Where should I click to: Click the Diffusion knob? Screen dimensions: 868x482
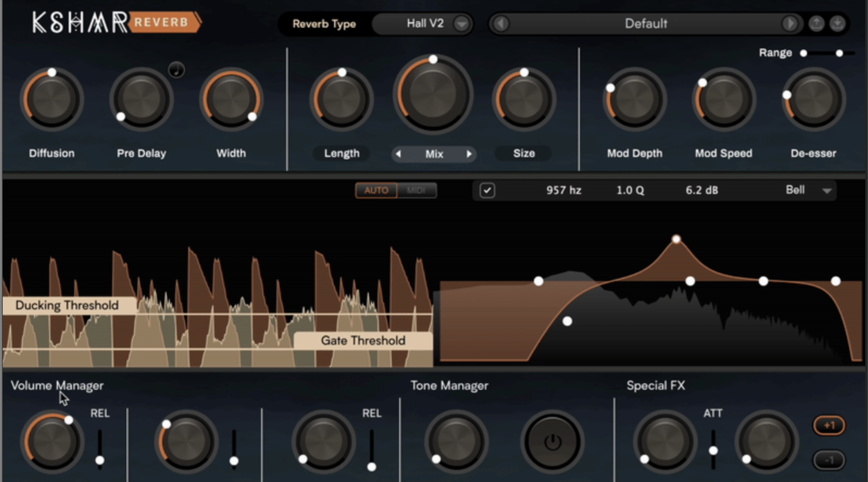tap(52, 99)
